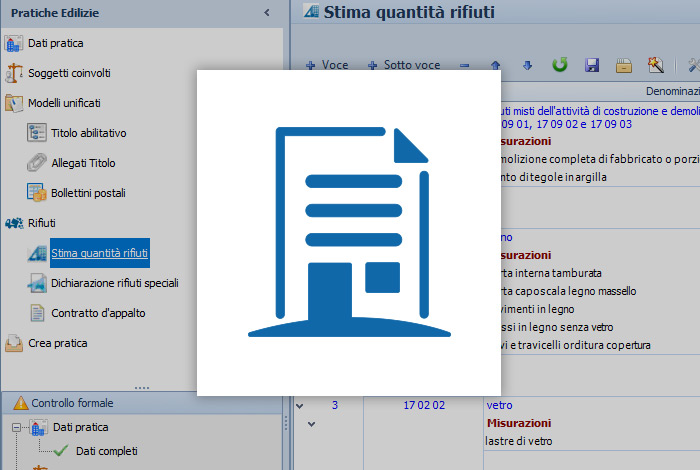Open Dati pratica section
Screen dimensions: 700x470
[55, 43]
